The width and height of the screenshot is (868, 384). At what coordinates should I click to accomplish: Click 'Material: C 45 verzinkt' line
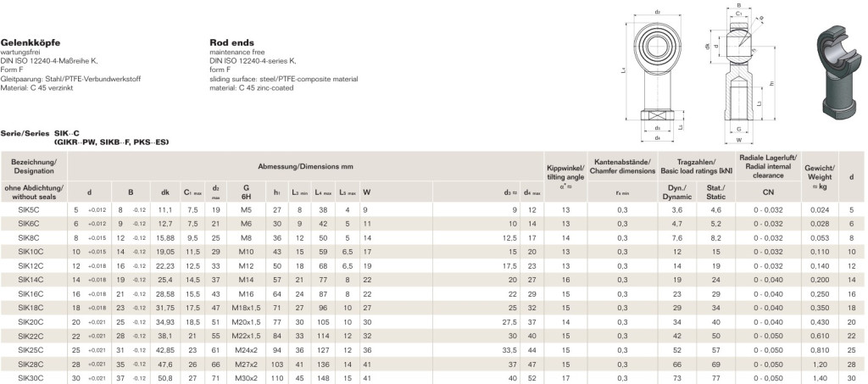point(36,88)
